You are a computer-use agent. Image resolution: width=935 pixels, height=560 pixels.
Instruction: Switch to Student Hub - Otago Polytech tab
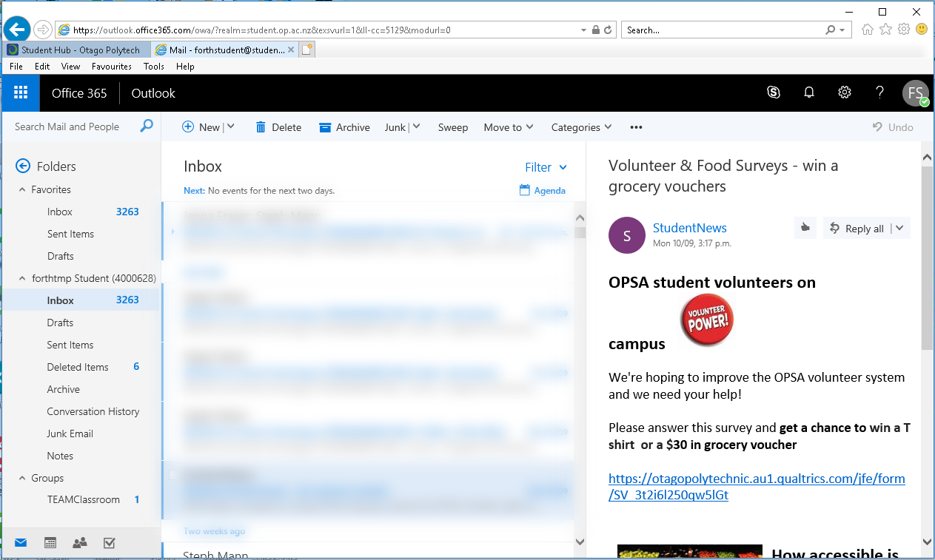point(77,50)
